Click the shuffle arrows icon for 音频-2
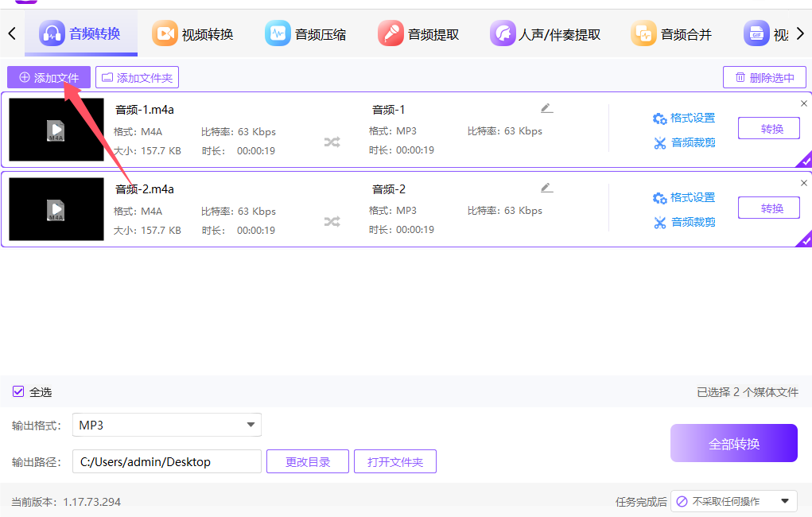This screenshot has height=517, width=812. (332, 222)
